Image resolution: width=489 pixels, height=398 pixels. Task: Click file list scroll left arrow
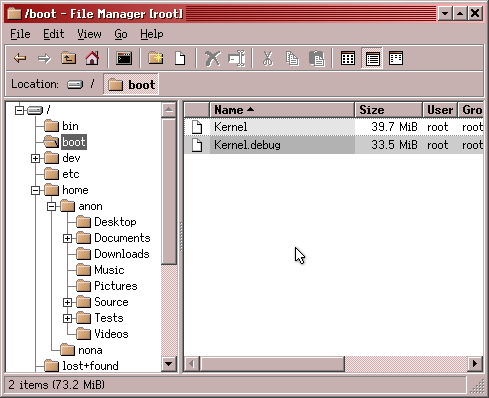pyautogui.click(x=192, y=364)
